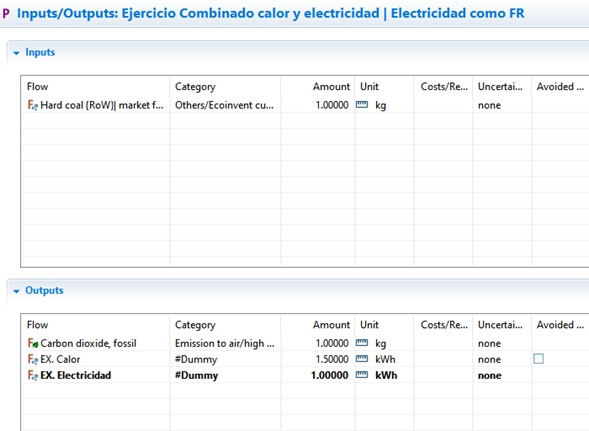Screen dimensions: 589x431
Task: Click the Outputs section title
Action: pyautogui.click(x=44, y=290)
